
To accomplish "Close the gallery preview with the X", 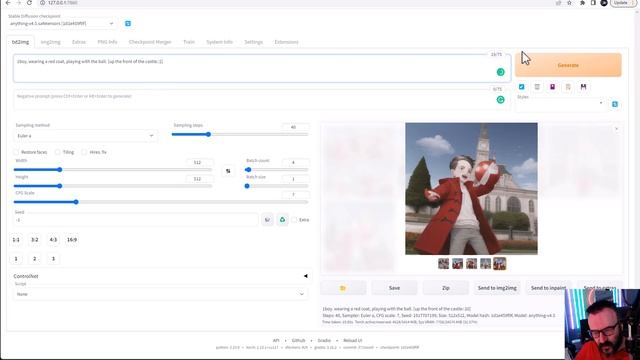I will click(x=617, y=129).
